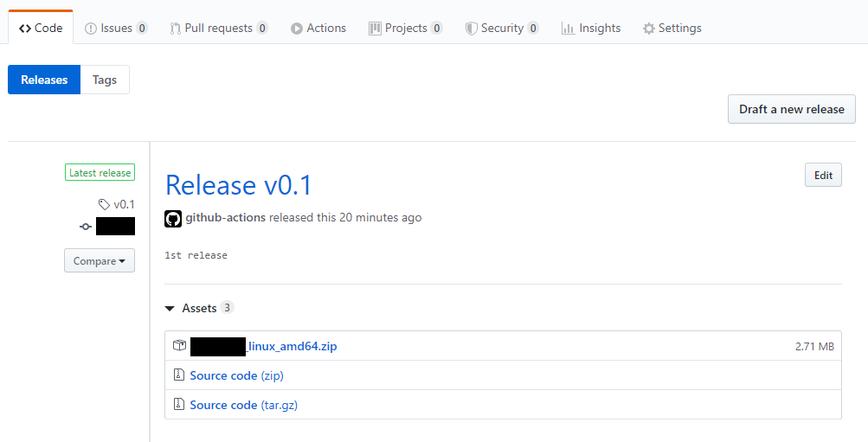Open the v0.1 tag link
This screenshot has height=442, width=868.
(x=124, y=204)
